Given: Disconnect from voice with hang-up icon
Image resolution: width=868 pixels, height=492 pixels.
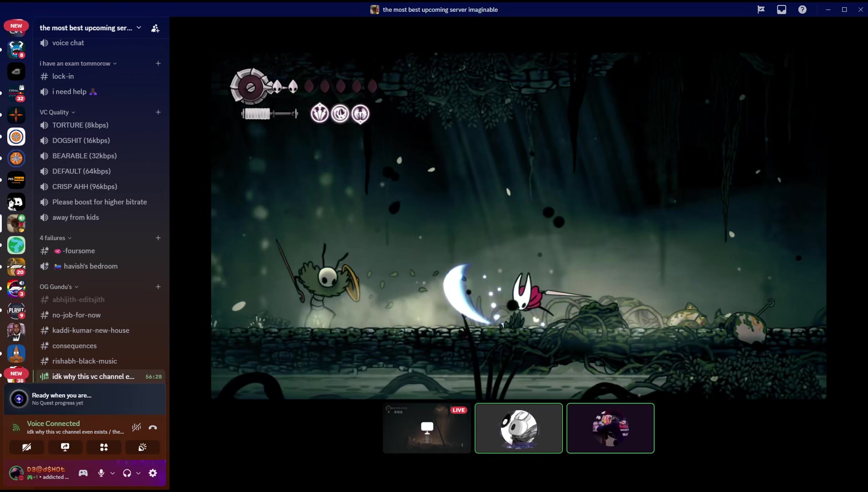Looking at the screenshot, I should click(153, 427).
